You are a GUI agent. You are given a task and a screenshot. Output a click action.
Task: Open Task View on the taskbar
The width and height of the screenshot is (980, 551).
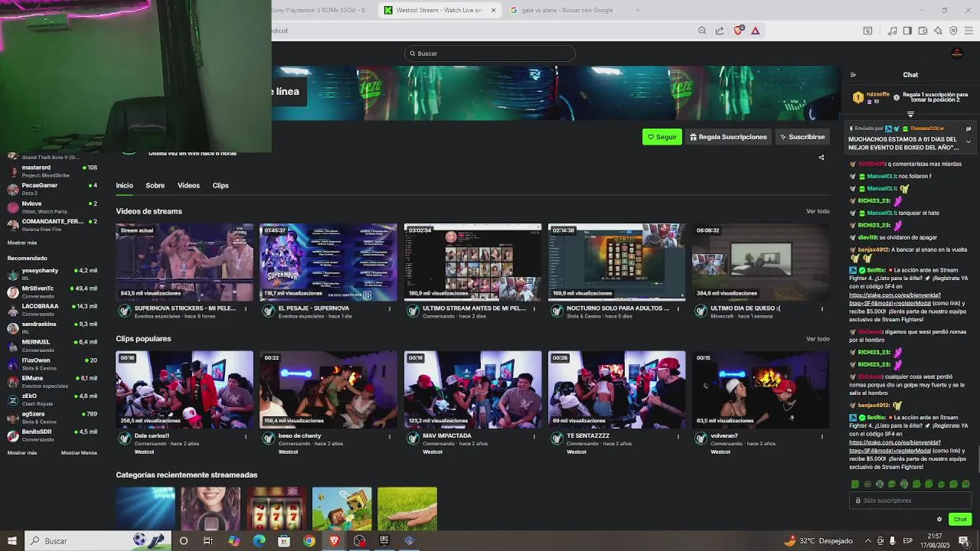[x=208, y=541]
